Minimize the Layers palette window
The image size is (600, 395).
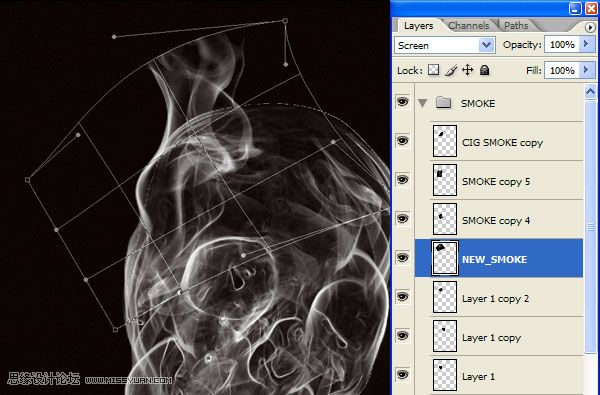pyautogui.click(x=575, y=8)
